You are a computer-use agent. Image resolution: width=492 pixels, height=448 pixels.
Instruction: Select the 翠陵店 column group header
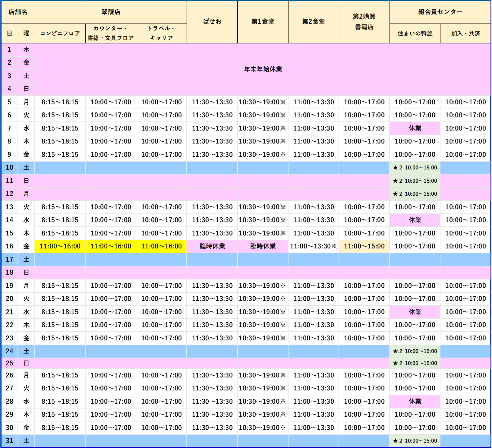111,12
